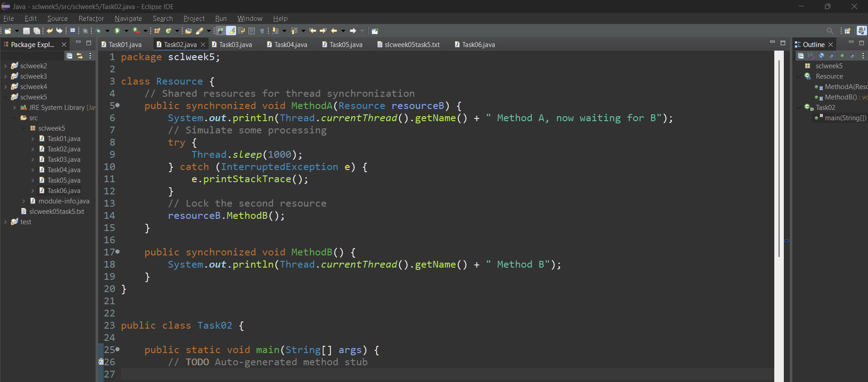Toggle Pin Editor
This screenshot has height=382, width=868.
tap(374, 31)
